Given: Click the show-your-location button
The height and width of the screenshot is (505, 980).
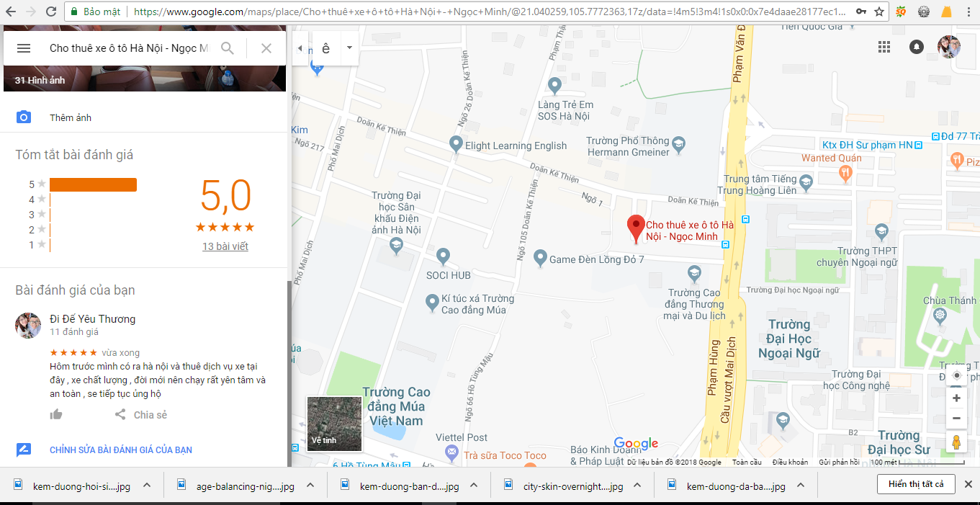Looking at the screenshot, I should click(x=956, y=375).
